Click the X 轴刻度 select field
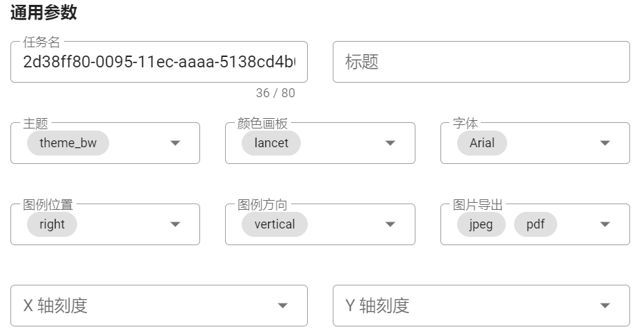 (x=139, y=306)
